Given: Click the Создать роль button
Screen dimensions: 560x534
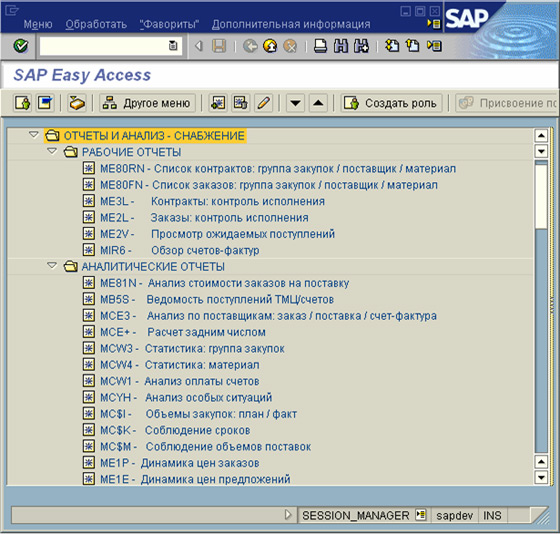Looking at the screenshot, I should [x=391, y=103].
